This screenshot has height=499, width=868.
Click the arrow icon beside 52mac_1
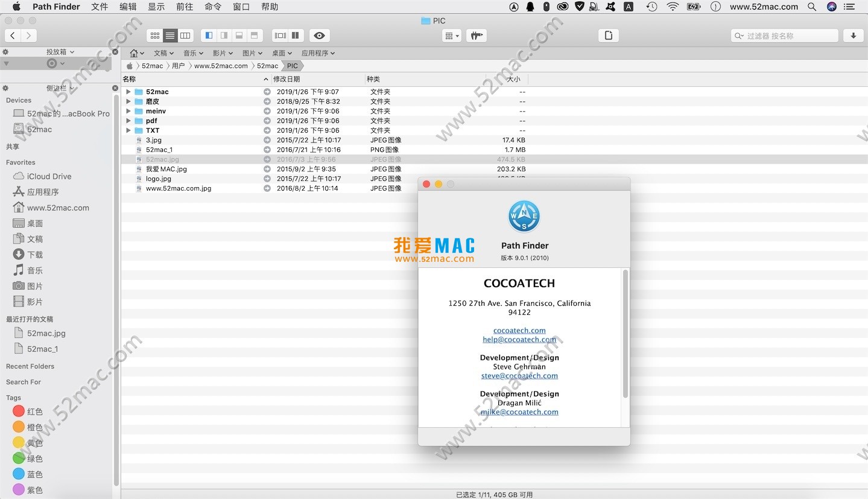[267, 150]
